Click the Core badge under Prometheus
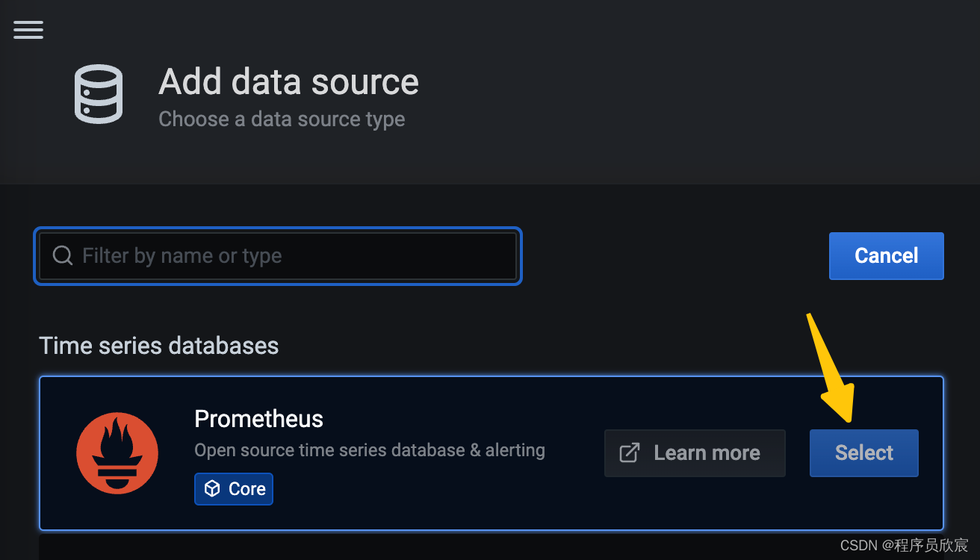 point(234,489)
